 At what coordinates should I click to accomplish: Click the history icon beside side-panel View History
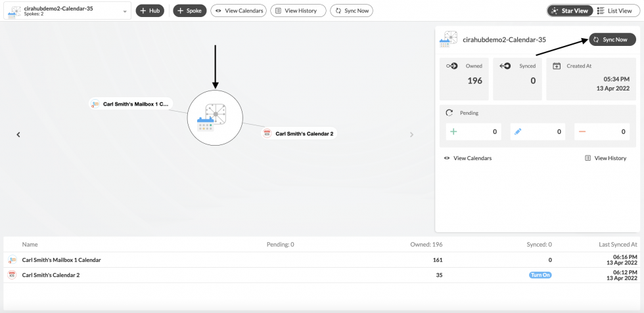tap(587, 158)
